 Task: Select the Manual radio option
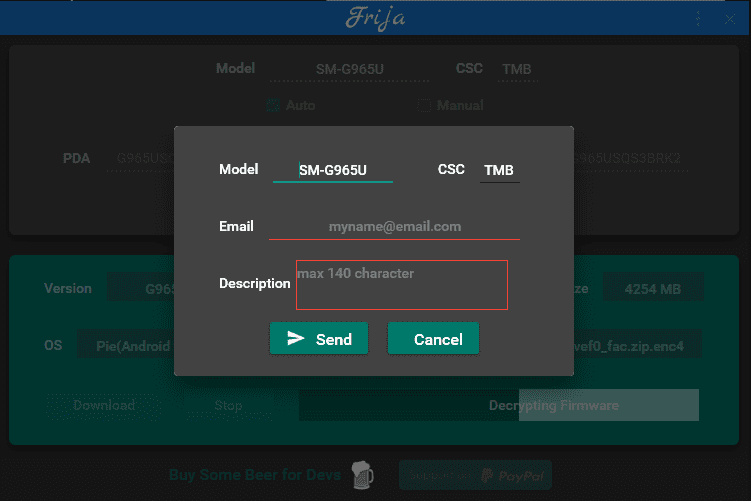424,105
